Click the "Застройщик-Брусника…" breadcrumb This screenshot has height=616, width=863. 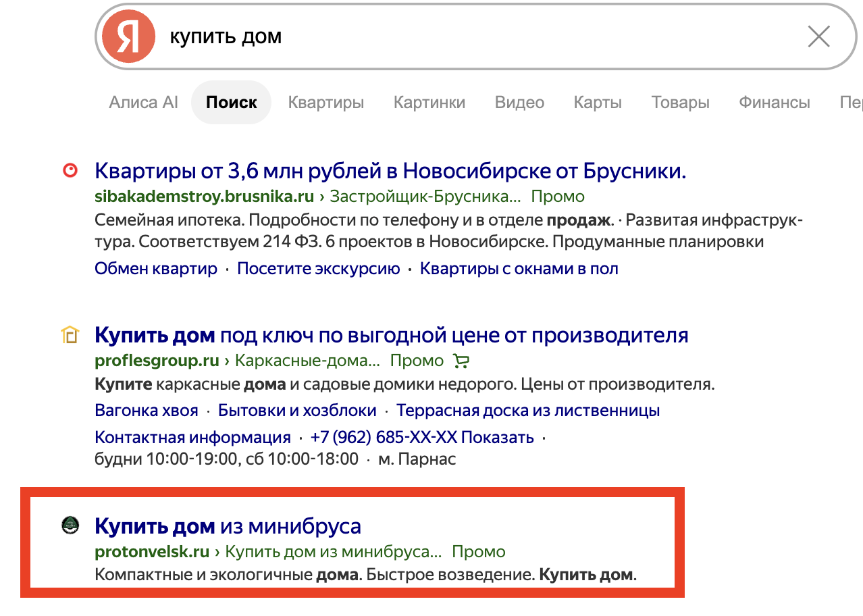pyautogui.click(x=425, y=197)
